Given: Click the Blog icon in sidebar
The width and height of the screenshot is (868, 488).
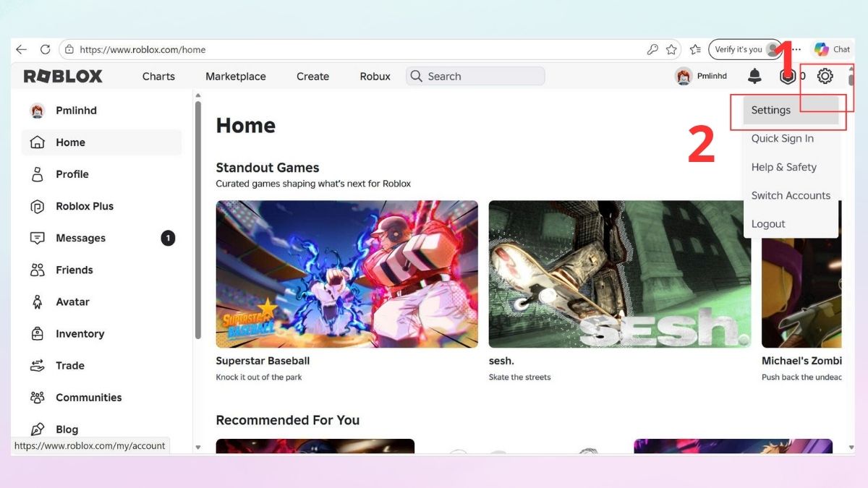Looking at the screenshot, I should coord(37,429).
